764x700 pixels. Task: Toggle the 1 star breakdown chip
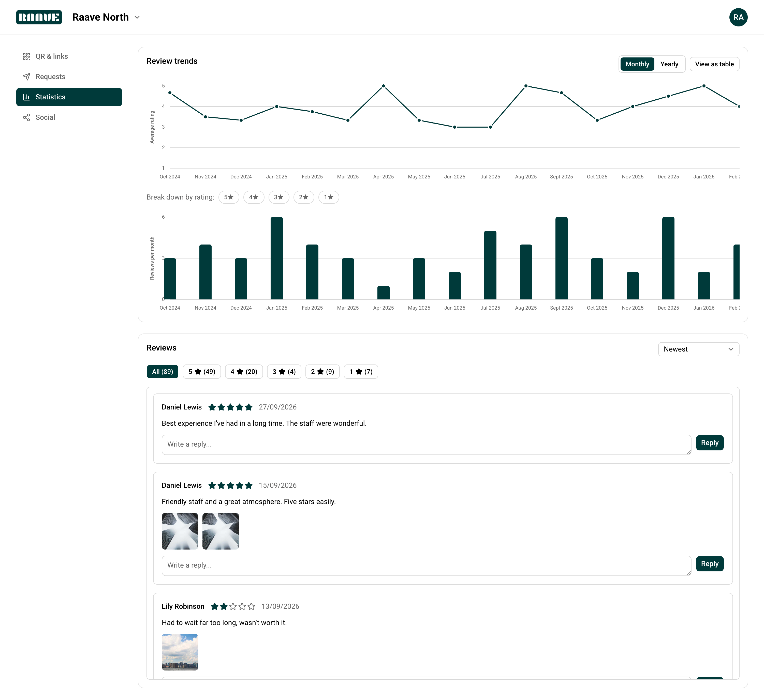tap(329, 197)
